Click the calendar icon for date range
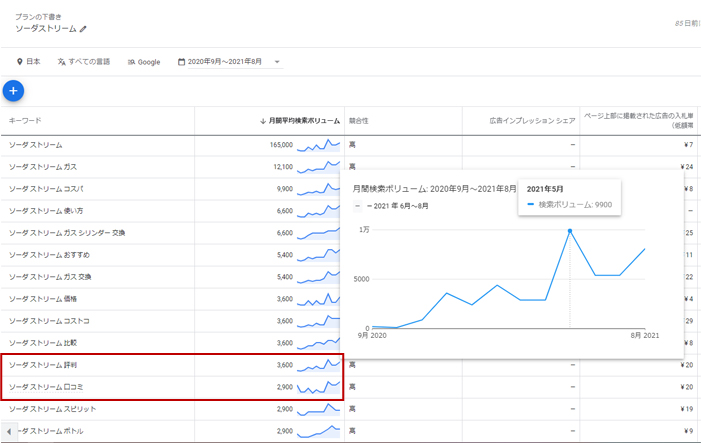This screenshot has height=444, width=701. [x=182, y=62]
